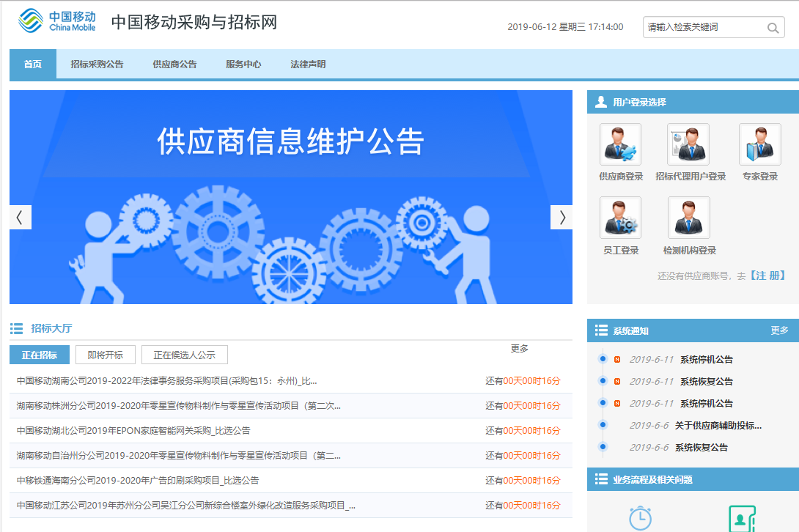Click the list icon beside 系统通知
The image size is (799, 532).
[601, 330]
